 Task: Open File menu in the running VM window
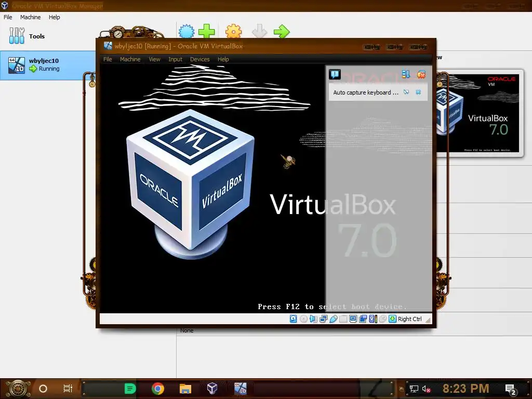(108, 59)
